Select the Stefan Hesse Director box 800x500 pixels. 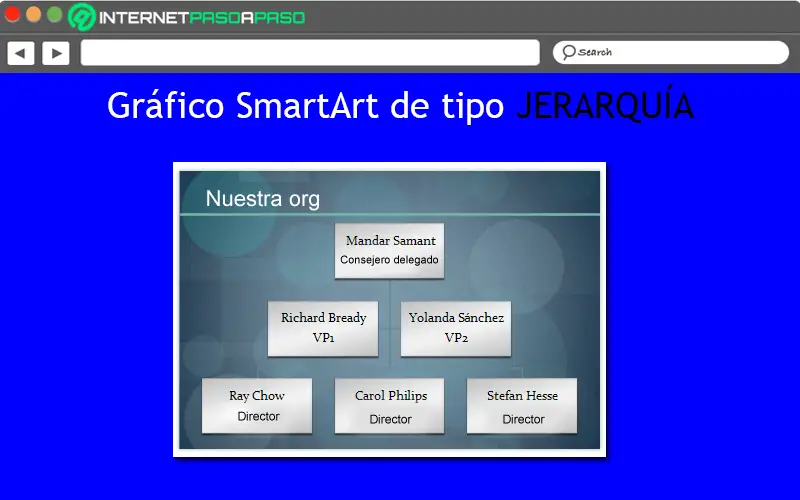coord(522,406)
